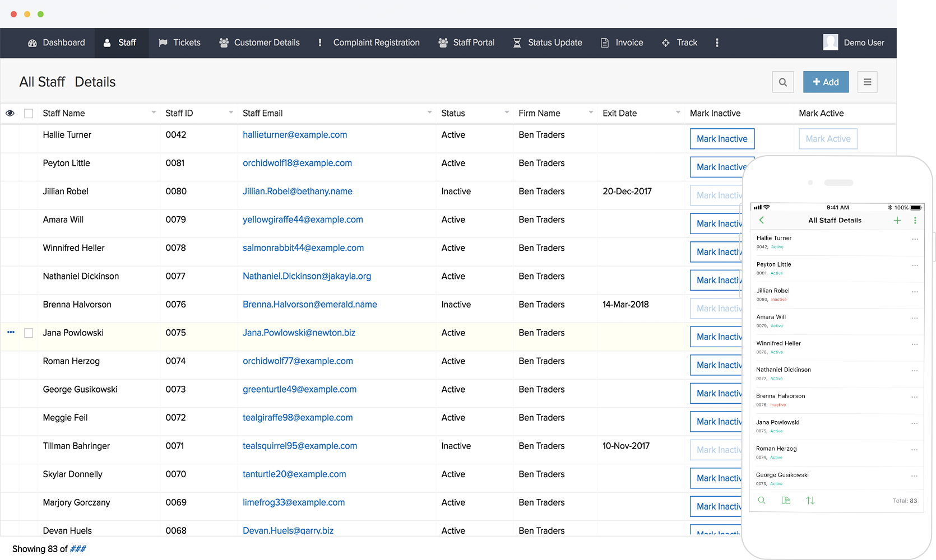Expand the Staff Name column dropdown arrow

tap(154, 113)
